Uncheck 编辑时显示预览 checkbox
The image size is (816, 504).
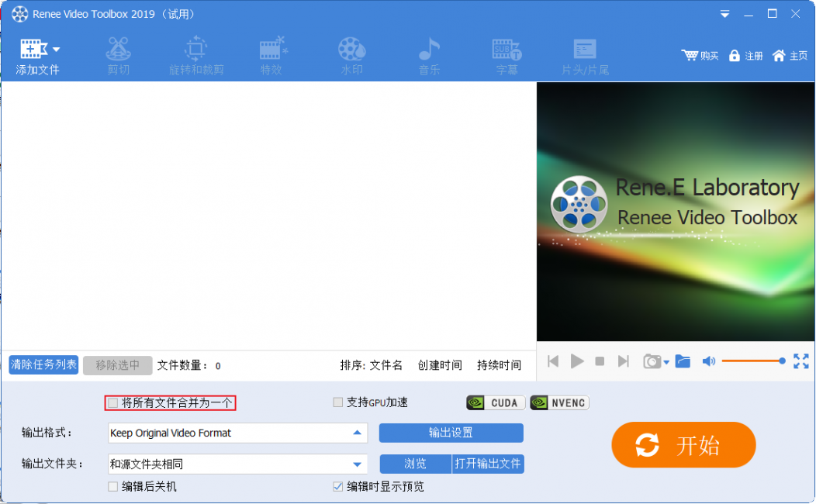337,487
